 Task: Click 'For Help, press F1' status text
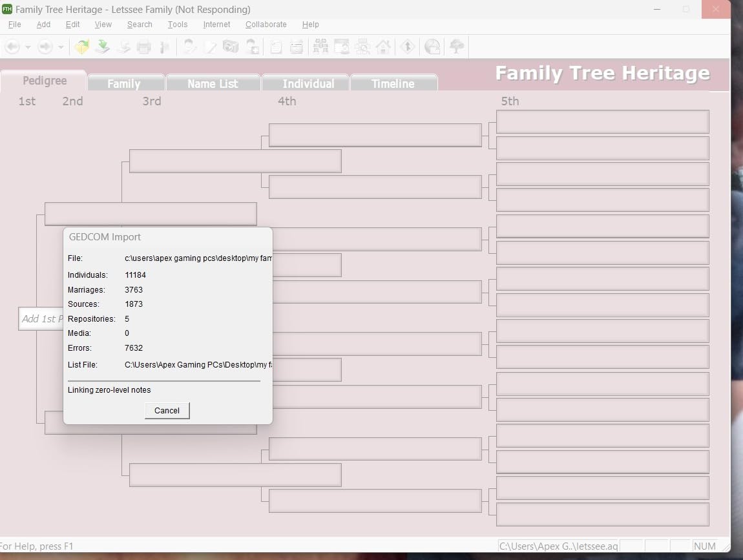point(37,546)
